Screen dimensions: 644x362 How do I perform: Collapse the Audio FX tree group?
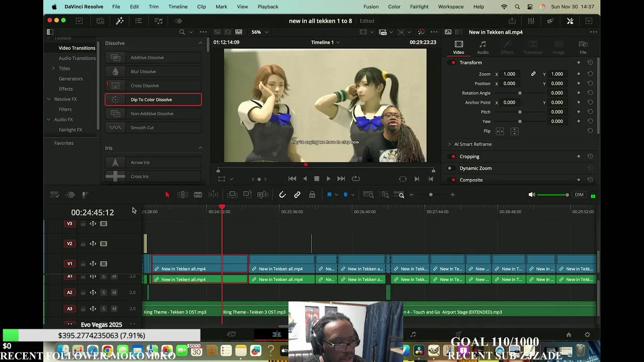(x=49, y=120)
